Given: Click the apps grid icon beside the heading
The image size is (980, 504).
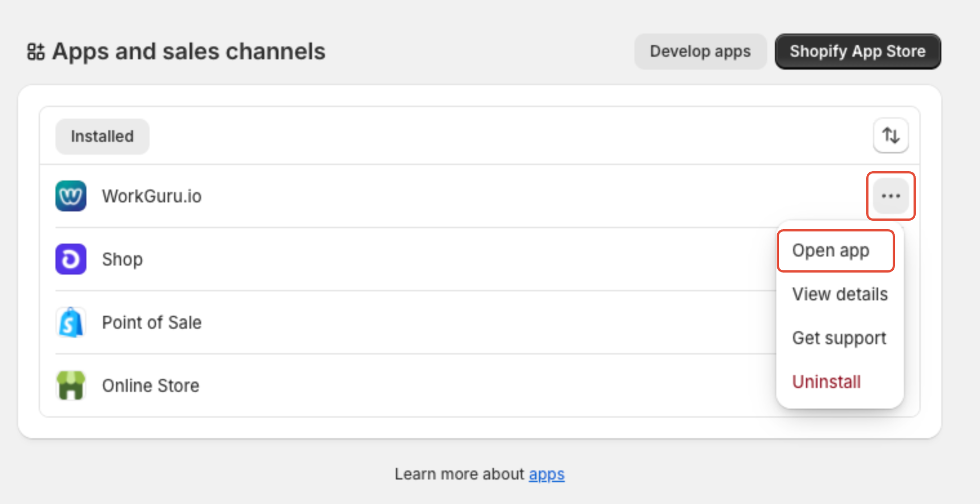Looking at the screenshot, I should 36,51.
